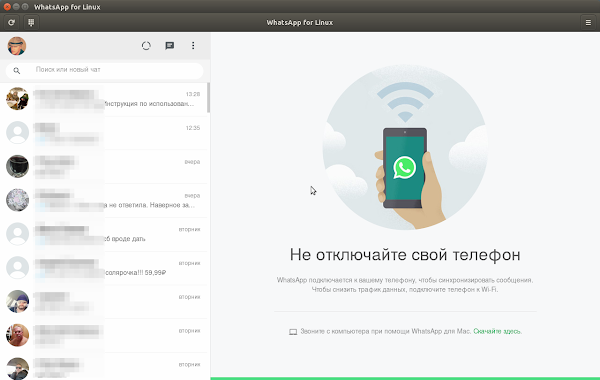The image size is (600, 380).
Task: Open chat with time 13:28
Action: point(104,99)
